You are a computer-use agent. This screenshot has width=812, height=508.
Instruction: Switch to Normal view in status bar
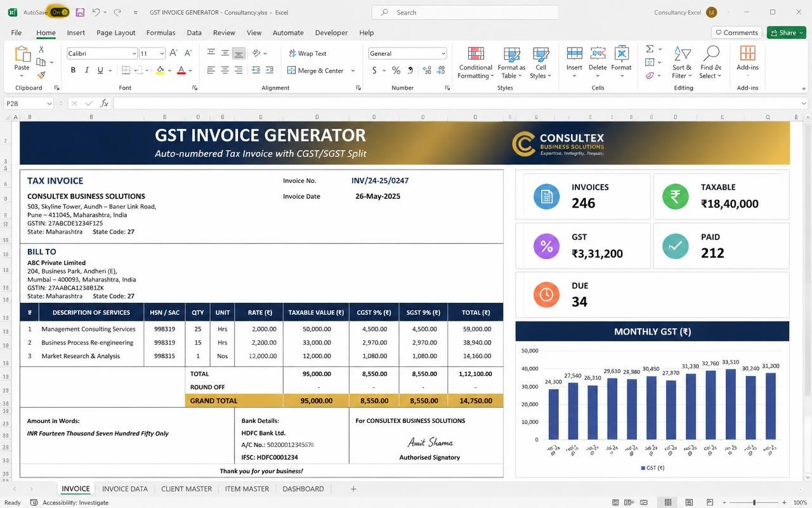tap(668, 502)
